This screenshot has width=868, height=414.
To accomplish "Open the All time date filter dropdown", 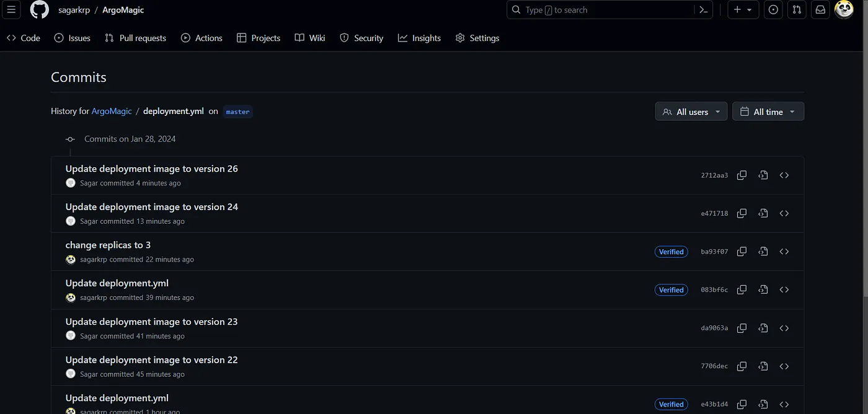I will click(768, 112).
